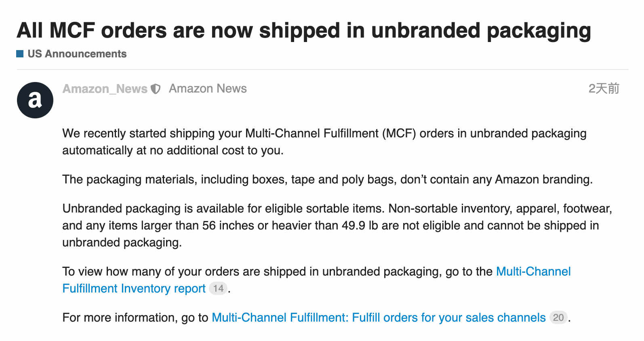Click the 20 click-count badge
The height and width of the screenshot is (341, 644).
click(x=558, y=318)
